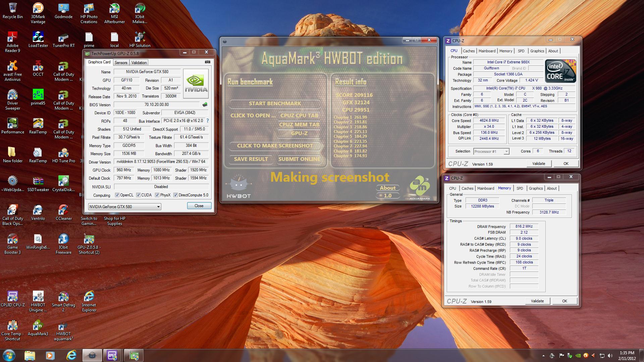Launch prime95 desktop shortcut

[x=38, y=97]
